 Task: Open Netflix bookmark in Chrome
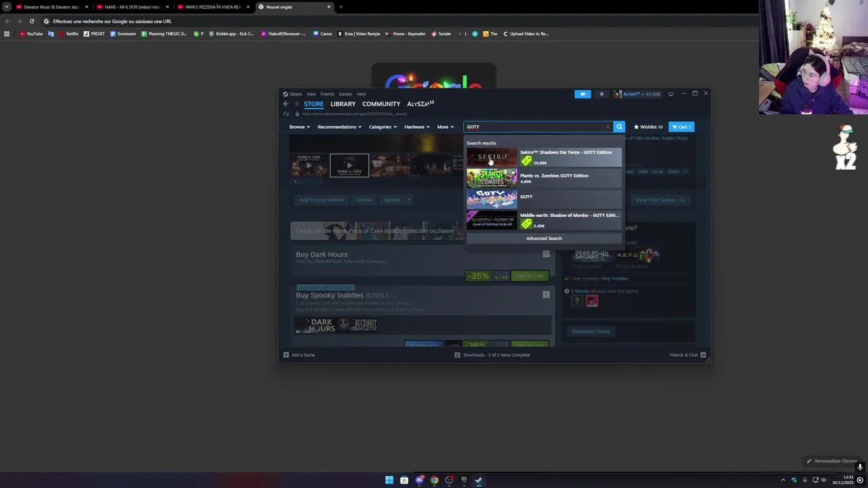68,34
